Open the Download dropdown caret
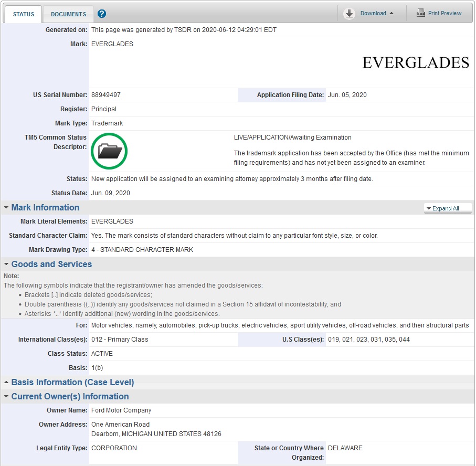Screen dimensions: 476x466 pyautogui.click(x=392, y=14)
